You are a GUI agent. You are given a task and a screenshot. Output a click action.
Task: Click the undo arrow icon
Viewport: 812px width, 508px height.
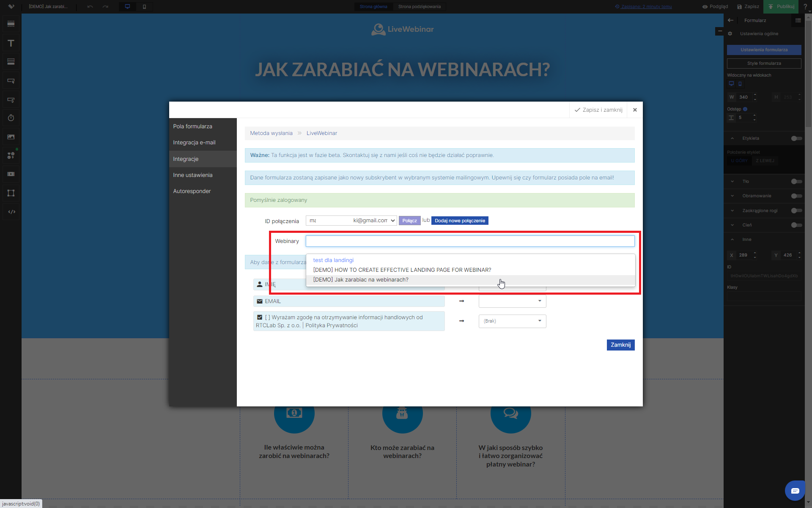coord(90,6)
